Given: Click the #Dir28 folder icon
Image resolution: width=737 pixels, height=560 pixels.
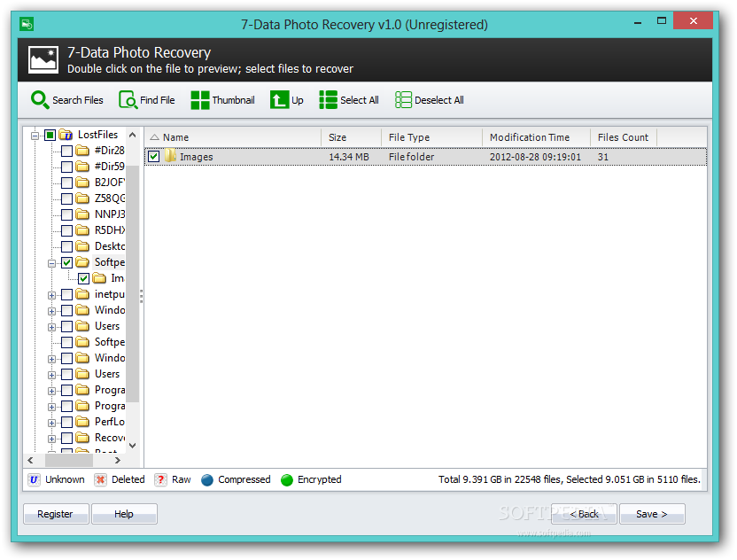Looking at the screenshot, I should tap(82, 151).
